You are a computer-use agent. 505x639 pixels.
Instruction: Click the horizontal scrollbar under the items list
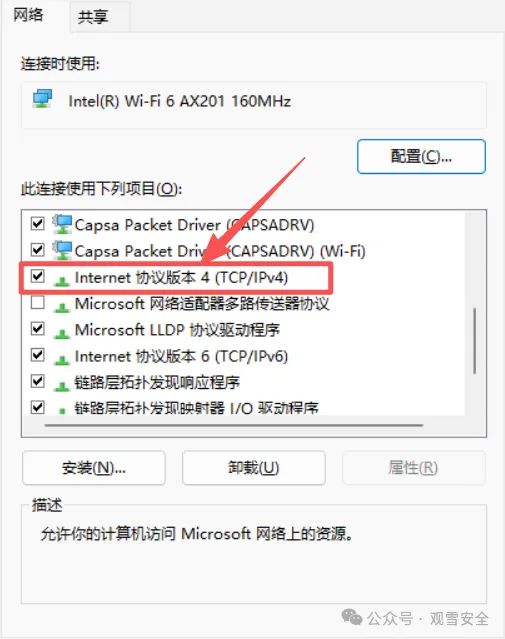(234, 425)
